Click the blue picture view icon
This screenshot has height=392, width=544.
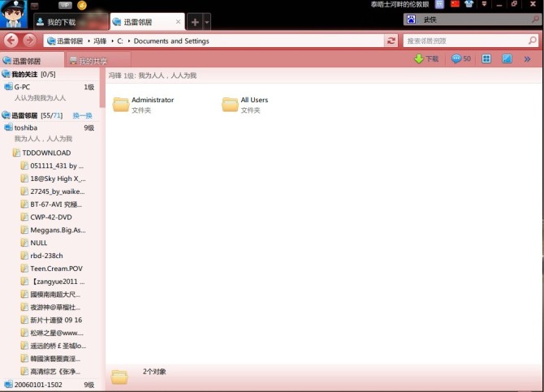pyautogui.click(x=507, y=58)
